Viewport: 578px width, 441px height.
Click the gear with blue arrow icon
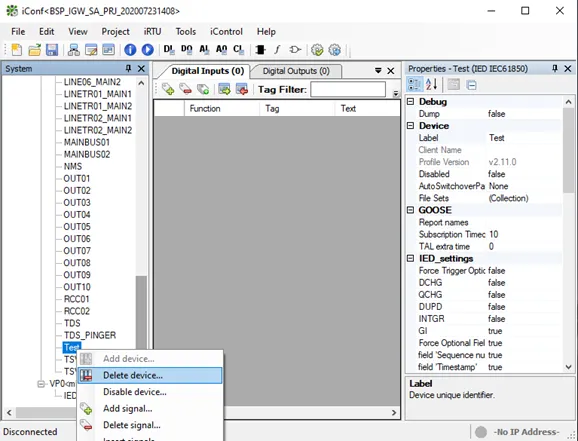pyautogui.click(x=334, y=50)
